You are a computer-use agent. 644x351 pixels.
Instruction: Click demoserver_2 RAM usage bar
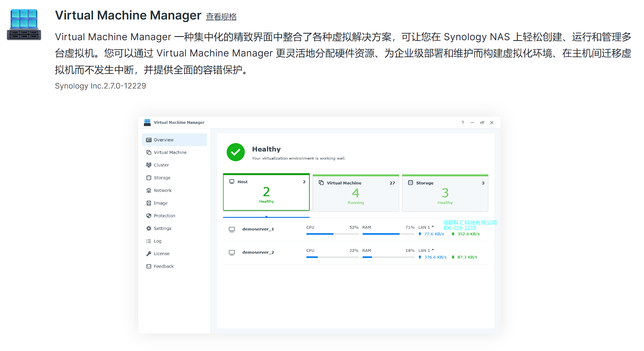point(389,257)
